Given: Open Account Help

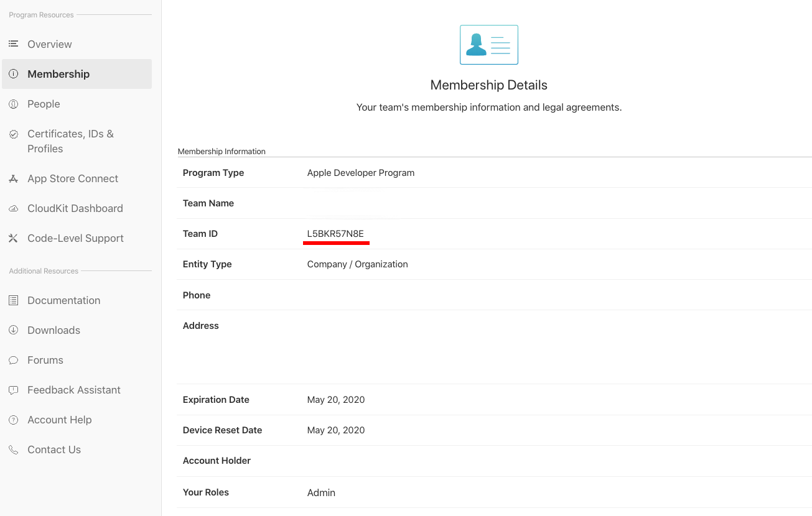Looking at the screenshot, I should click(x=60, y=420).
